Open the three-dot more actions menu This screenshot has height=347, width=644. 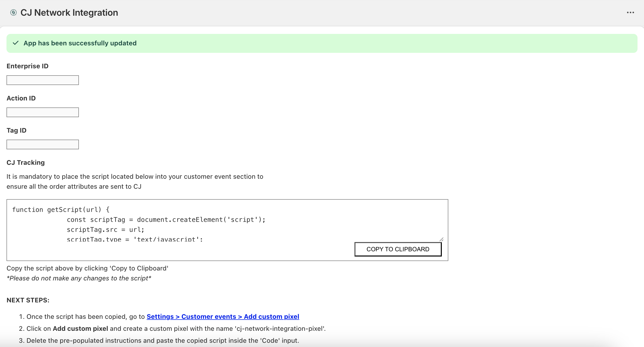coord(630,12)
